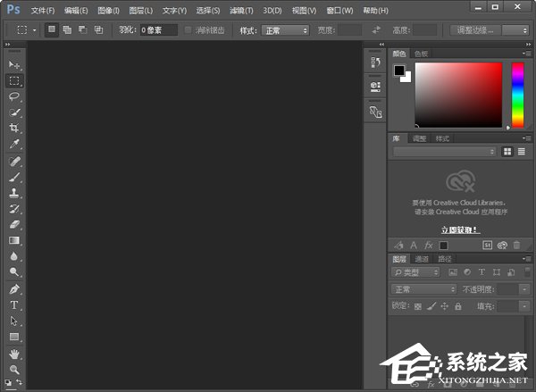Viewport: 536px width, 392px height.
Task: Select the Lasso tool
Action: click(x=14, y=96)
